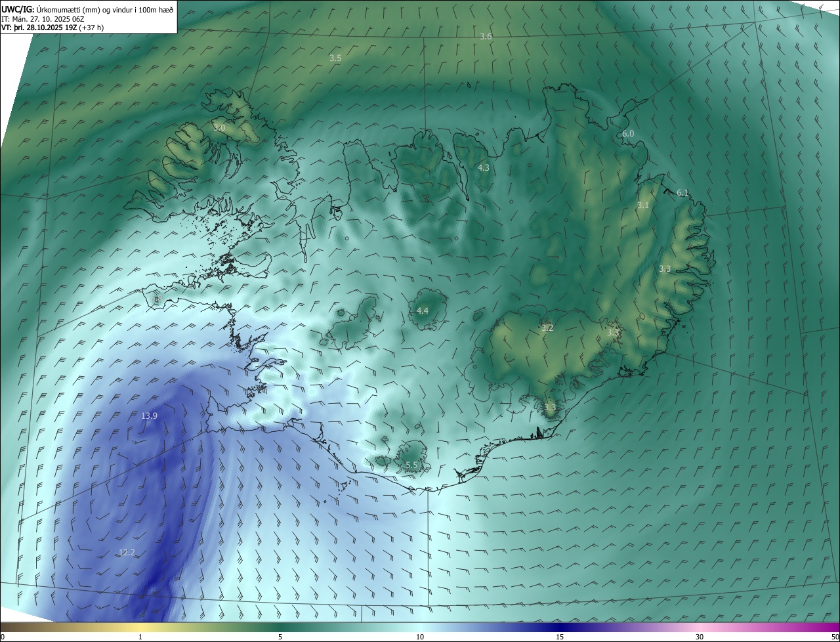The width and height of the screenshot is (840, 642).
Task: Click the color scale tick label 50
Action: pyautogui.click(x=835, y=637)
